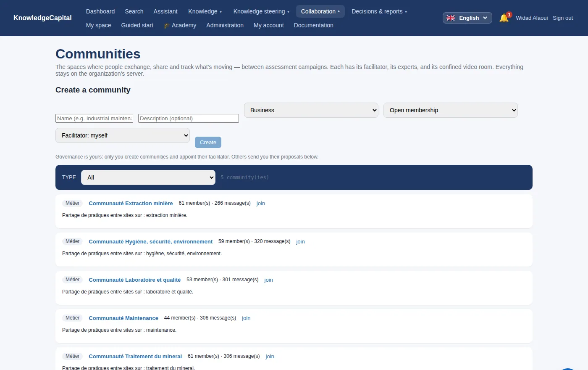Screen dimensions: 588x370
Task: Open the TYPE filter All dropdown
Action: pyautogui.click(x=148, y=177)
